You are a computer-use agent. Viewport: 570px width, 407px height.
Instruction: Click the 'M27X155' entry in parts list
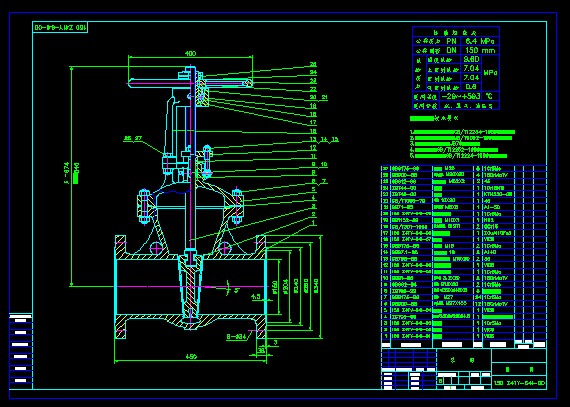457,304
